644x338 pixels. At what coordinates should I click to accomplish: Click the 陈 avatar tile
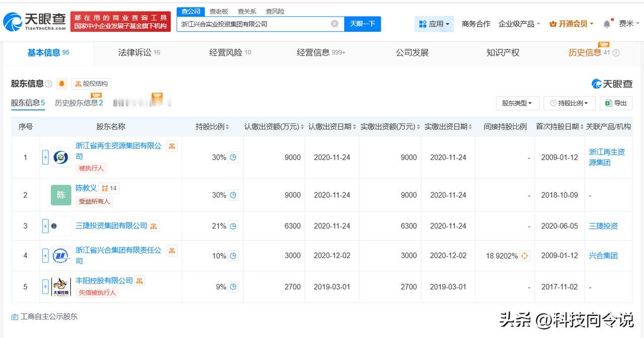pos(61,195)
